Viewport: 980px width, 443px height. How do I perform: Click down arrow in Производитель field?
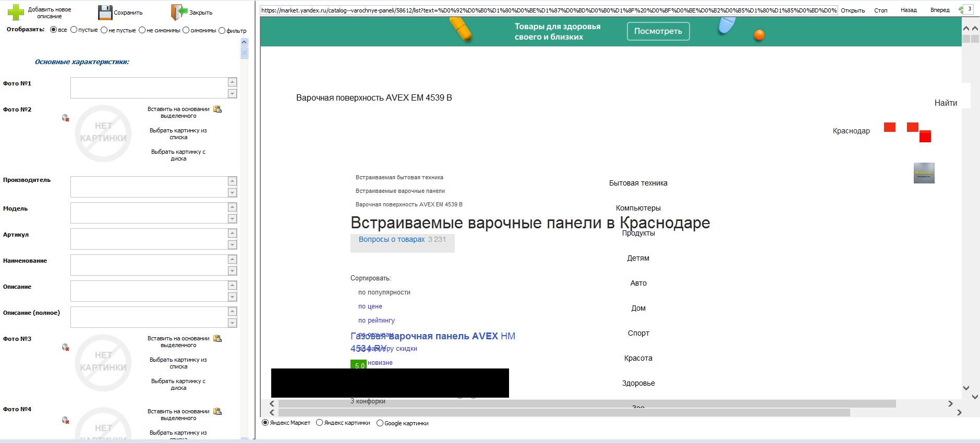tap(233, 193)
